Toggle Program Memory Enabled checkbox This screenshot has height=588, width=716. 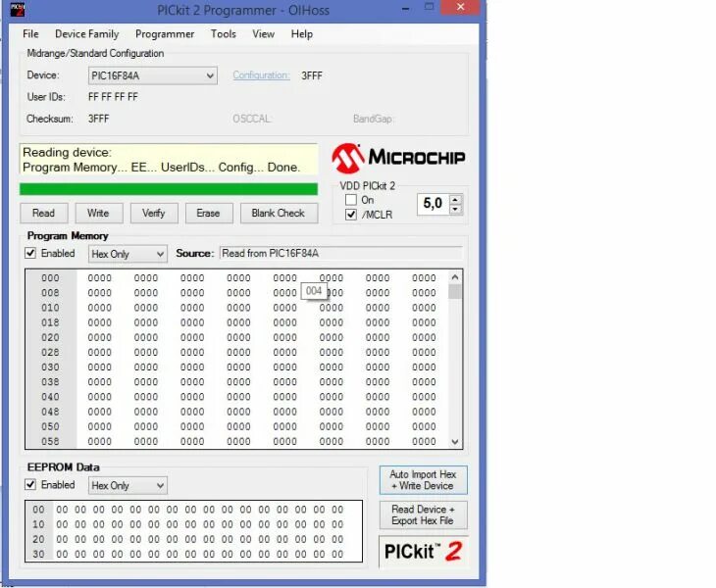tap(30, 253)
